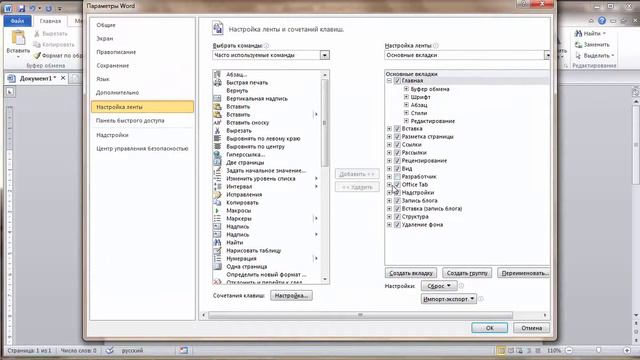Expand the Стили group node
Screen dimensions: 640x360
point(406,113)
